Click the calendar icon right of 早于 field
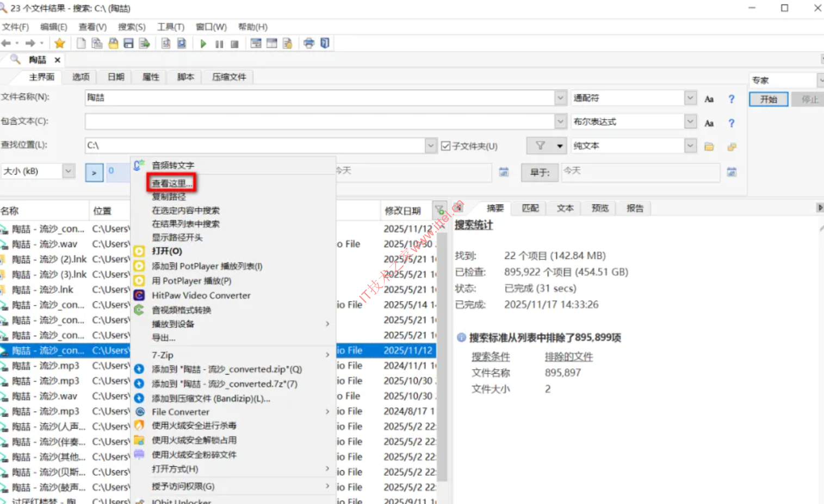 [x=732, y=172]
